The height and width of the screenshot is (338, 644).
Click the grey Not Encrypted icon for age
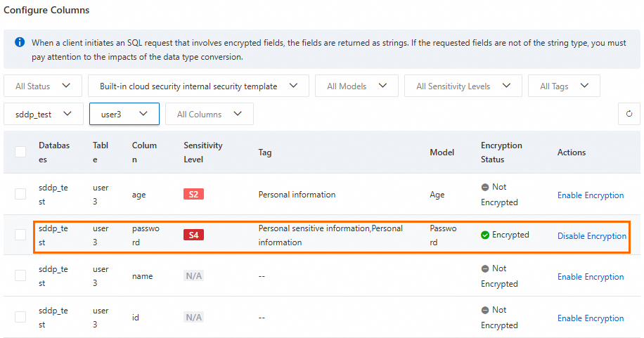[485, 188]
